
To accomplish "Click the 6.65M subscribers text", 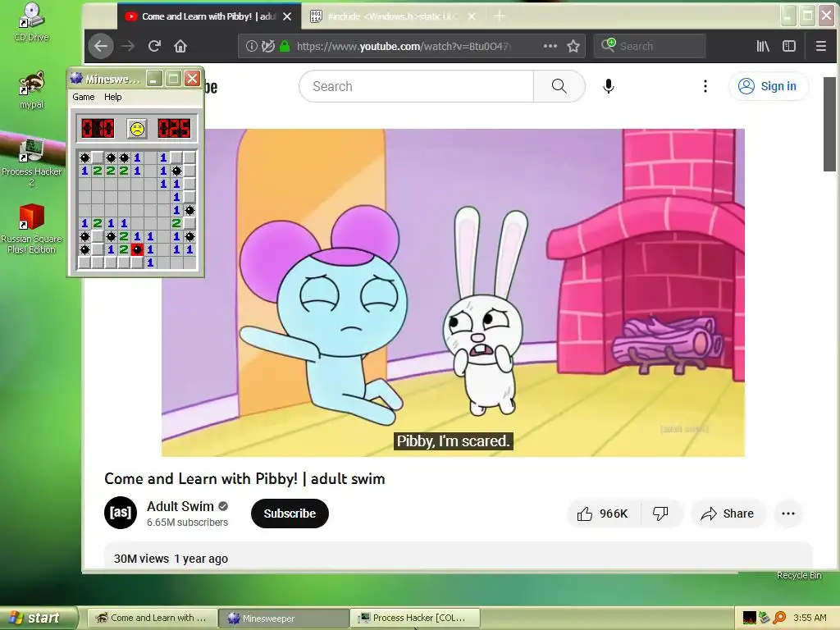I will pos(188,523).
